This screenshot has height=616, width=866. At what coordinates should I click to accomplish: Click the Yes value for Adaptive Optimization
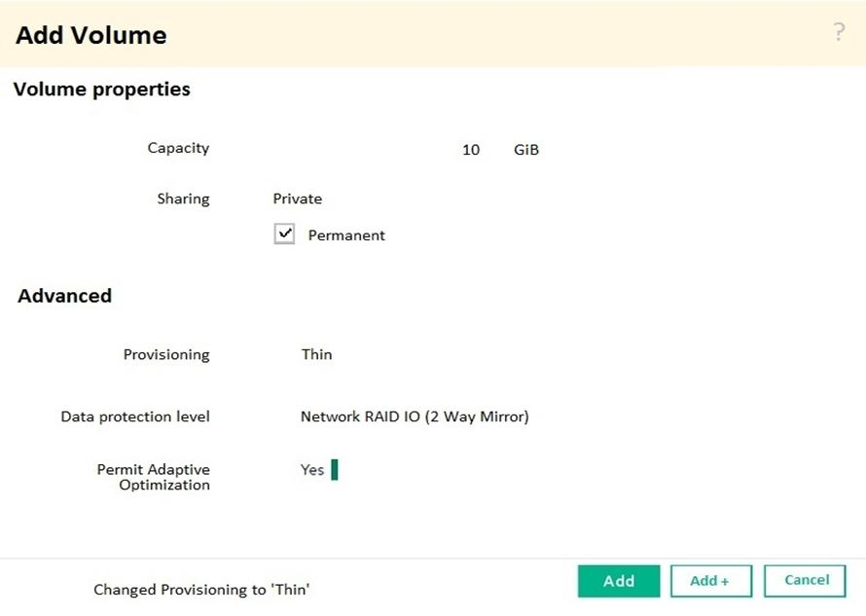click(312, 470)
